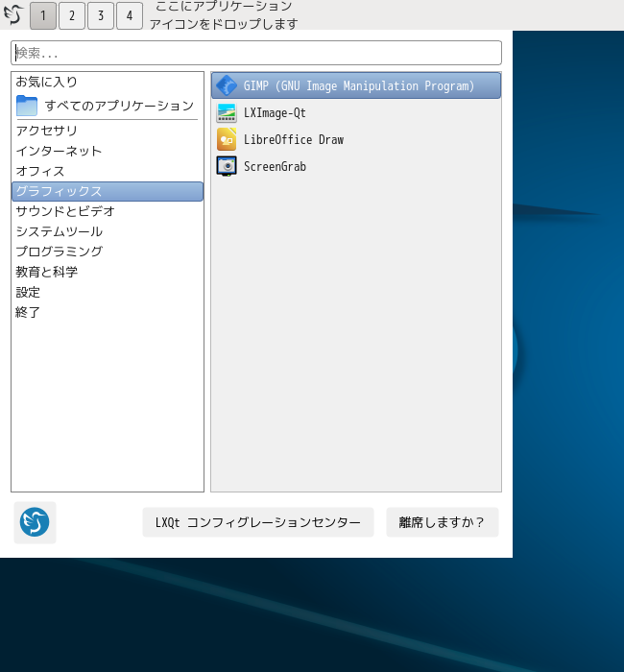The width and height of the screenshot is (624, 672).
Task: Click the 離席しますか？ button
Action: (x=442, y=522)
